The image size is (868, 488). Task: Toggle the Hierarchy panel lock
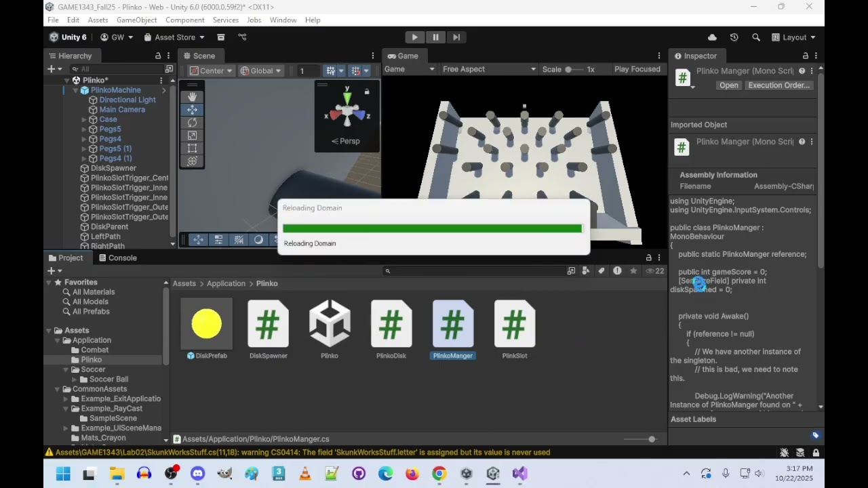click(x=158, y=56)
